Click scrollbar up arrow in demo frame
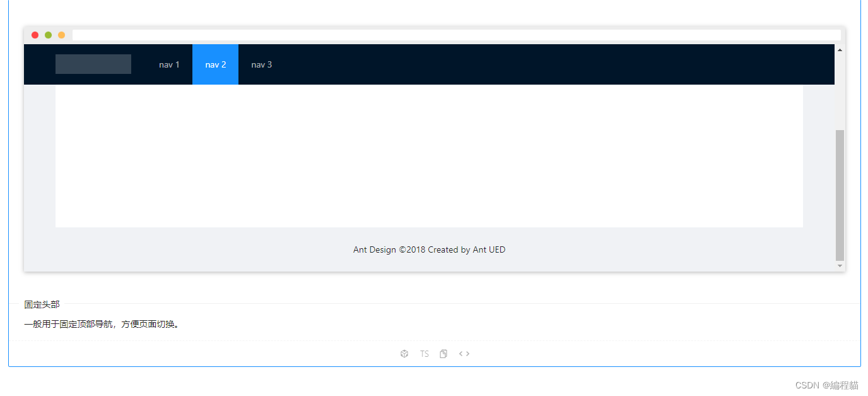 point(840,49)
